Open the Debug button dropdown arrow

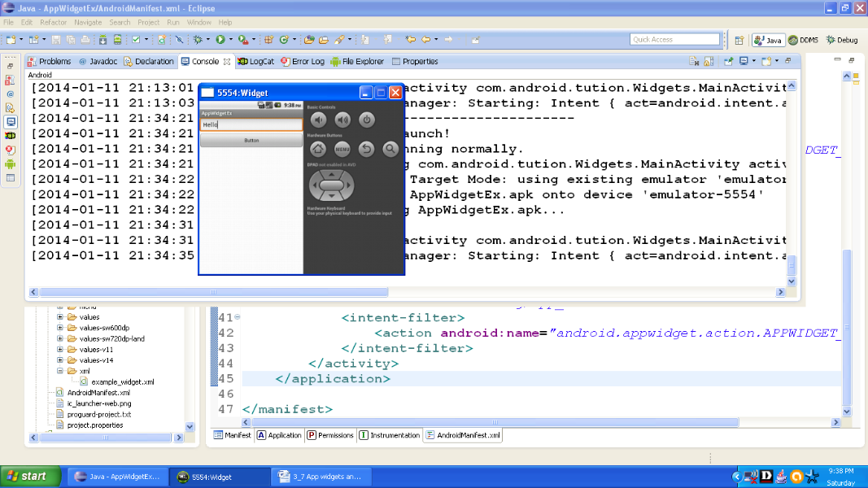tap(208, 40)
